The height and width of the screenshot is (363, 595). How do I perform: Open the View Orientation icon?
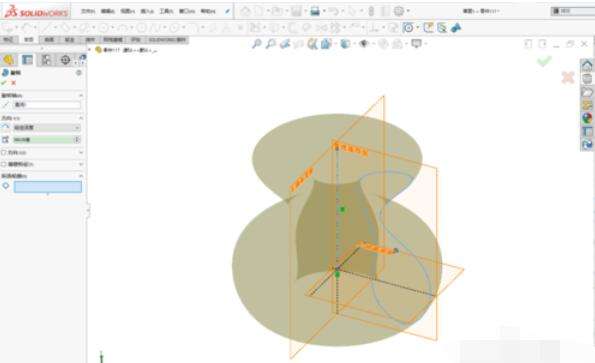[x=326, y=44]
